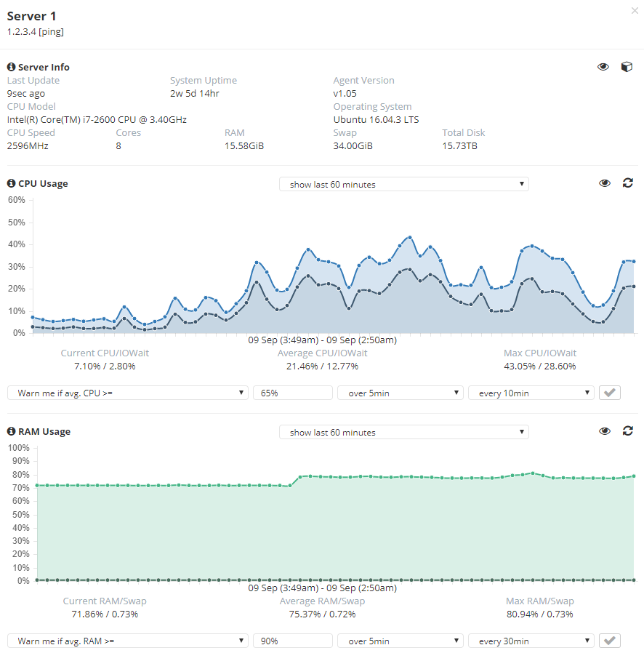
Task: Click the system uptime value '2w 5d 14hr'
Action: tap(195, 94)
